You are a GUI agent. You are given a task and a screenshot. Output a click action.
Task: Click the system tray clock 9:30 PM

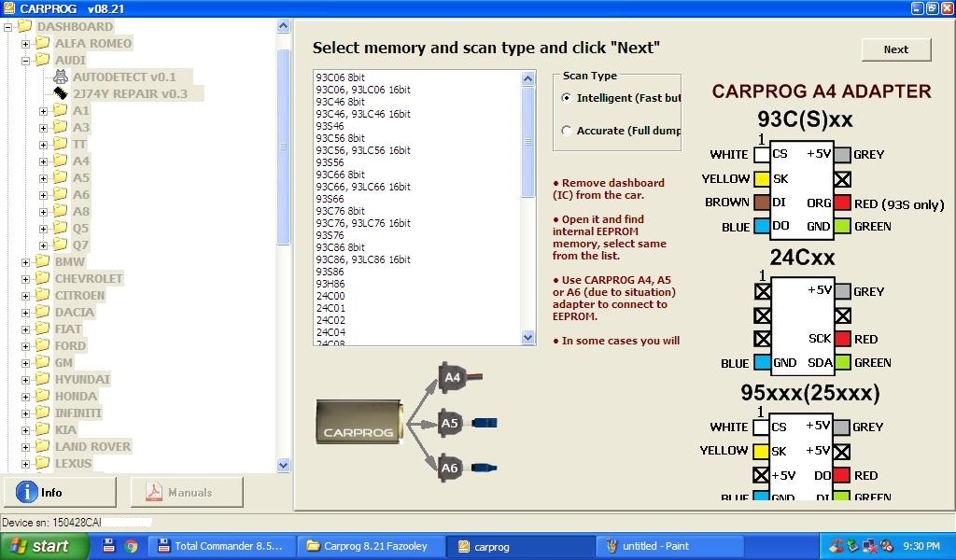[x=921, y=546]
